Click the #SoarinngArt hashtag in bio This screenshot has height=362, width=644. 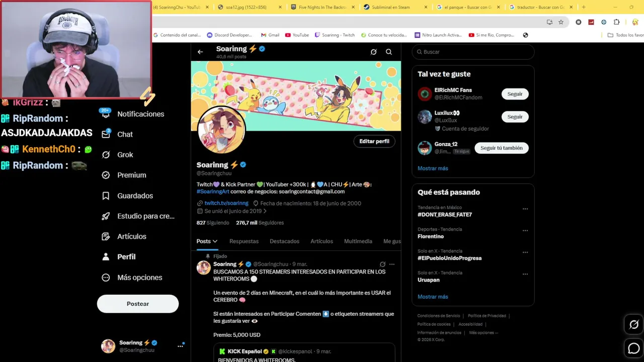coord(213,192)
